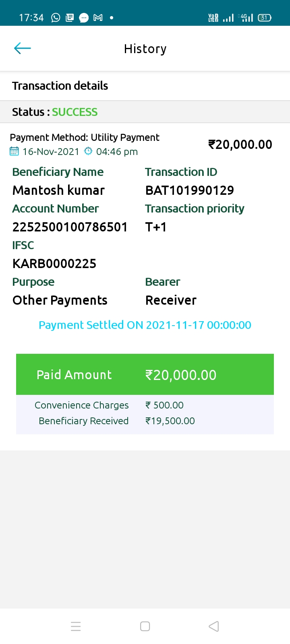290x644 pixels.
Task: Tap the back arrow in History header
Action: click(23, 49)
